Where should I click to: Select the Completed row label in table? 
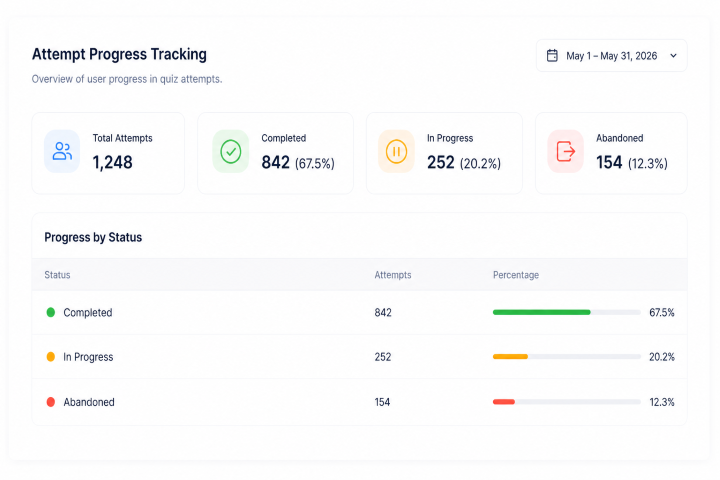[x=88, y=312]
